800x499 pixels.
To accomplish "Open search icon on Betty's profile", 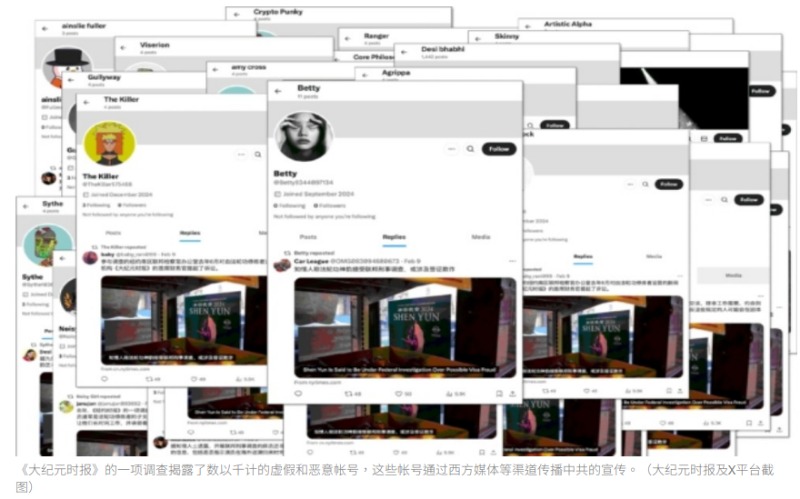I will tap(470, 149).
